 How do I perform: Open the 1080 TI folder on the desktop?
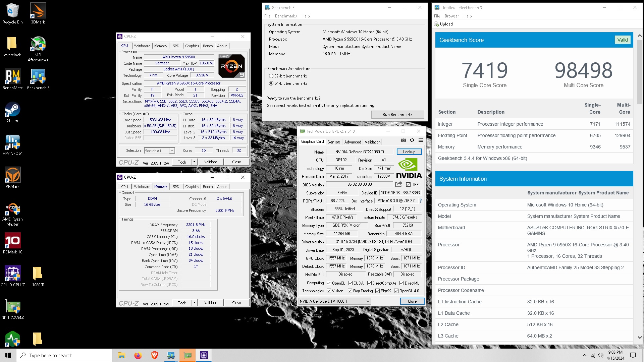(38, 276)
